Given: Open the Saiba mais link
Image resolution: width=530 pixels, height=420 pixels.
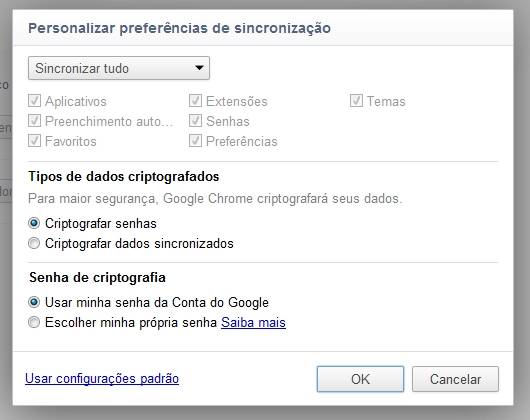Looking at the screenshot, I should click(253, 322).
